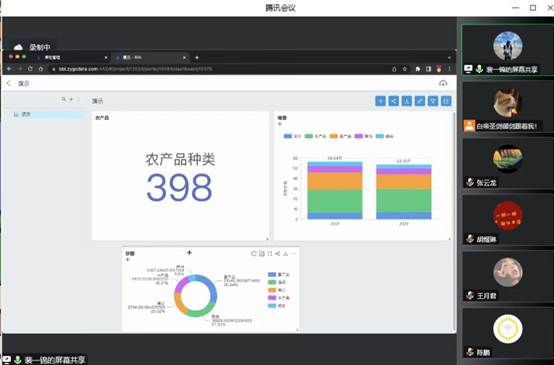Click the share icon on donut chart widget
This screenshot has height=365, width=554.
pyautogui.click(x=278, y=253)
